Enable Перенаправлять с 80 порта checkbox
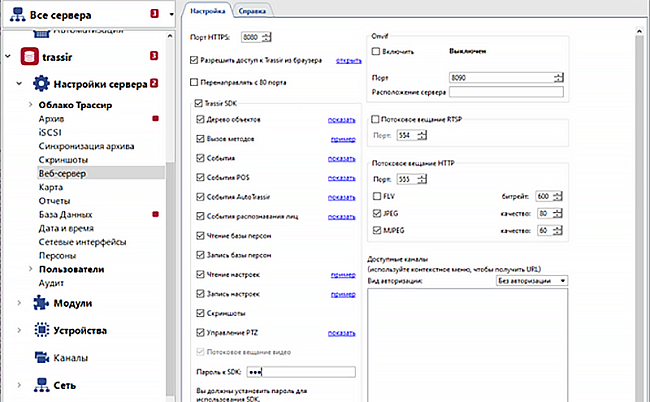The height and width of the screenshot is (402, 650). pos(194,82)
